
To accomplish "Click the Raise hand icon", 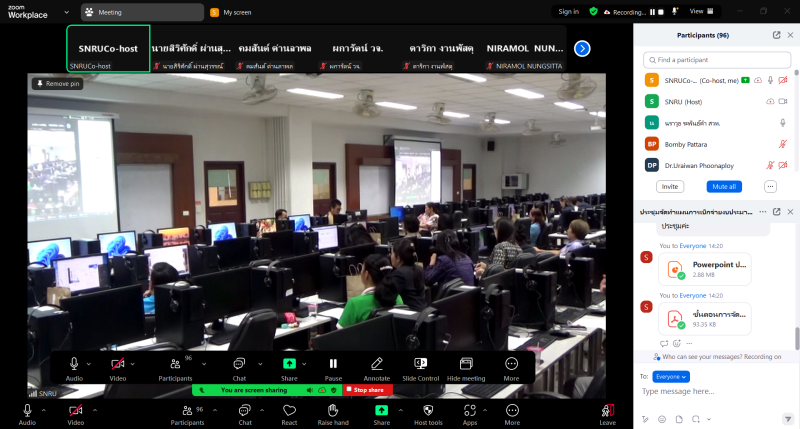I will pyautogui.click(x=333, y=410).
